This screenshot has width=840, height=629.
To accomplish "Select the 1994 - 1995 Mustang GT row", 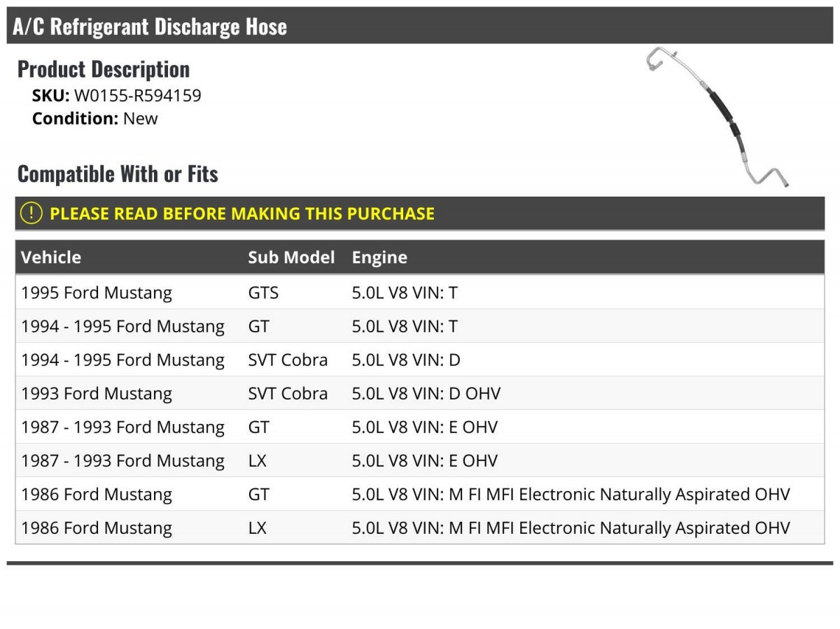I will tap(420, 326).
